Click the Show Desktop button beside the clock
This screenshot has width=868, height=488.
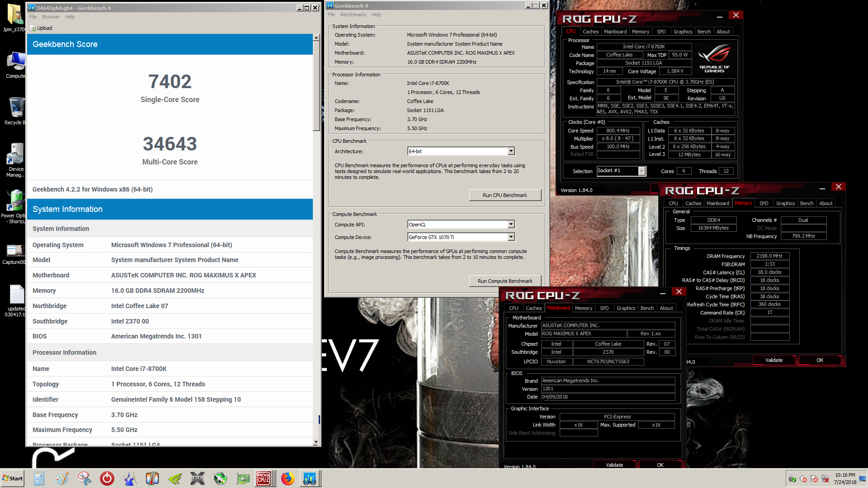tap(863, 479)
